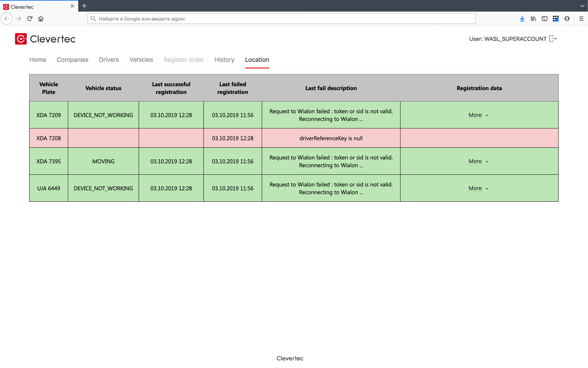Go to the Companies page
This screenshot has height=368, width=588.
[x=73, y=60]
